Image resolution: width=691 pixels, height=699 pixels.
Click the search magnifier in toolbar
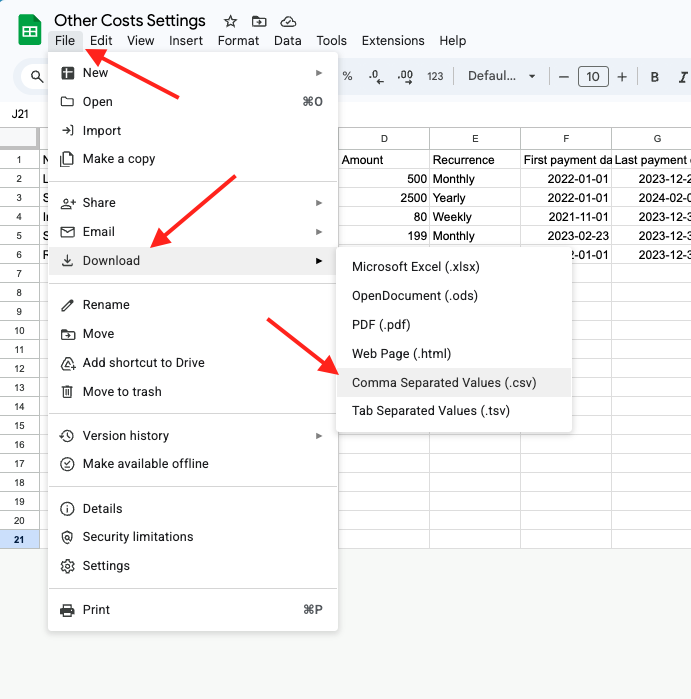pos(37,77)
